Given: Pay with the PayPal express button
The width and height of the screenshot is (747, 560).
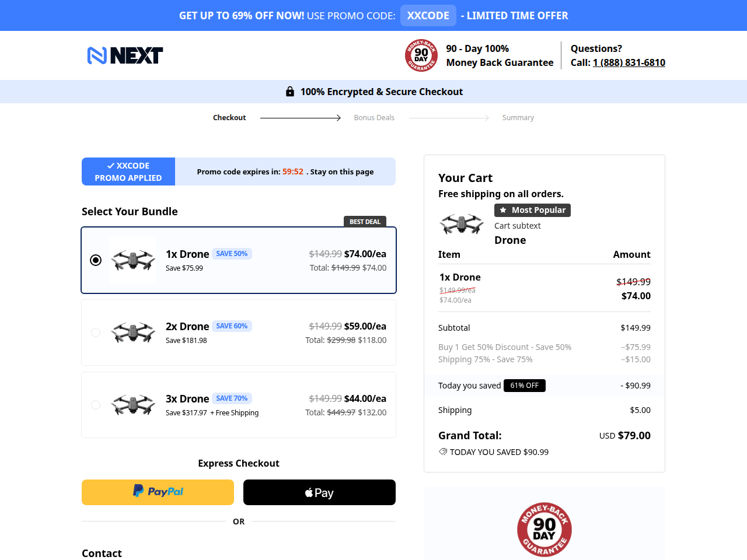Looking at the screenshot, I should click(x=158, y=492).
